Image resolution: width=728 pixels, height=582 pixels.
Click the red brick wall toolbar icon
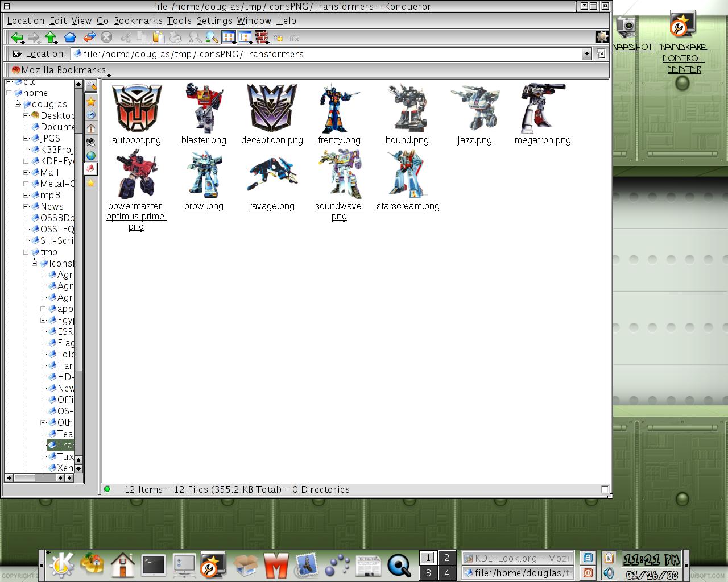coord(262,38)
